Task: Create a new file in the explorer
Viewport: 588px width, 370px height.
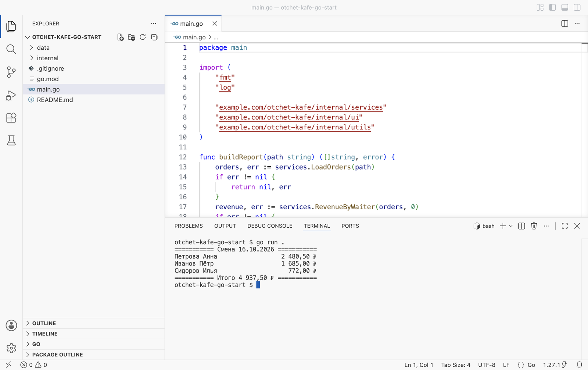Action: (120, 37)
